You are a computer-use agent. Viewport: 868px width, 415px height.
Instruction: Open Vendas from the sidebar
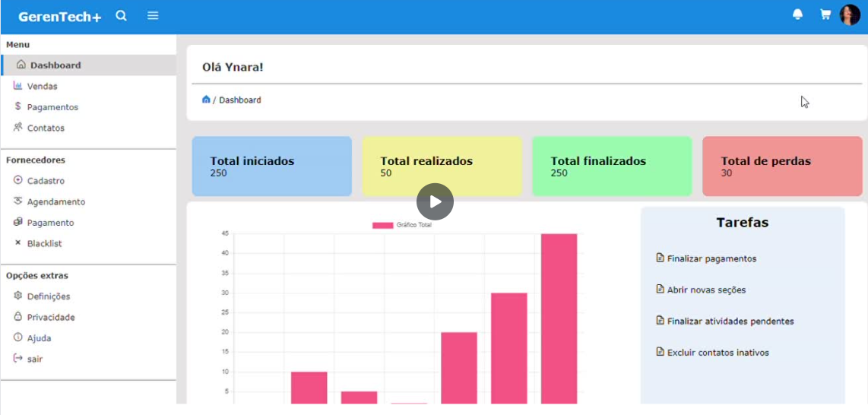point(42,87)
